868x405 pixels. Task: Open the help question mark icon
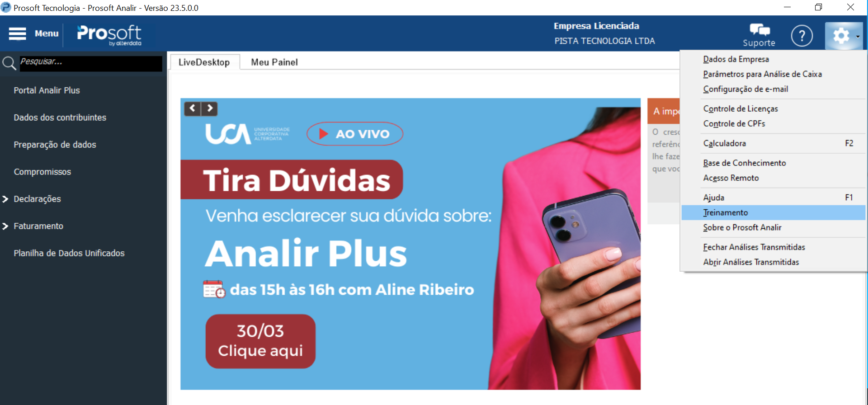(802, 35)
